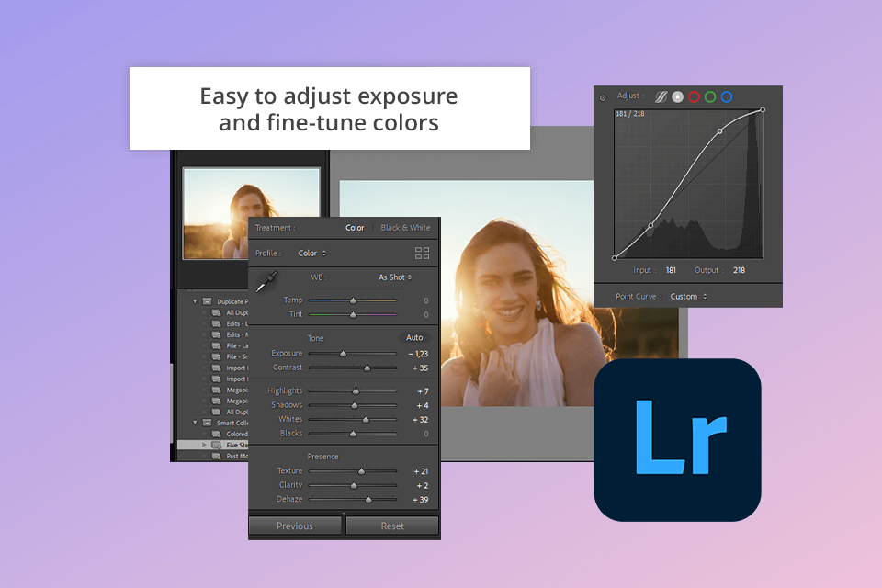Select the Five Stars collection row
The height and width of the screenshot is (588, 882).
213,445
